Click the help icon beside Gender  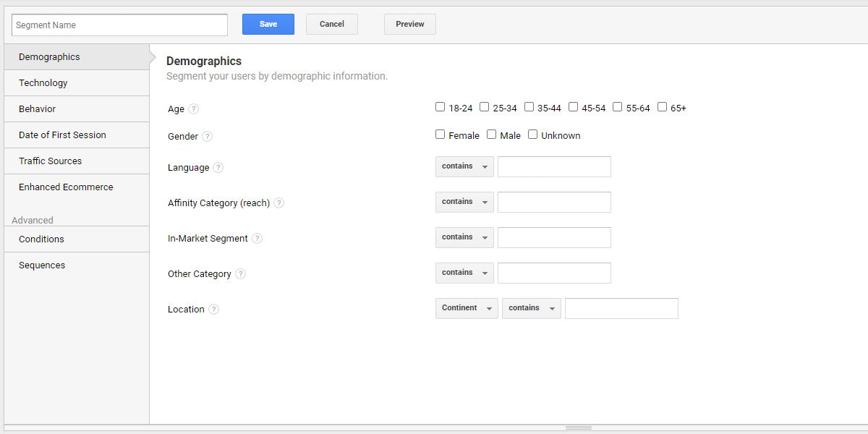pos(207,137)
